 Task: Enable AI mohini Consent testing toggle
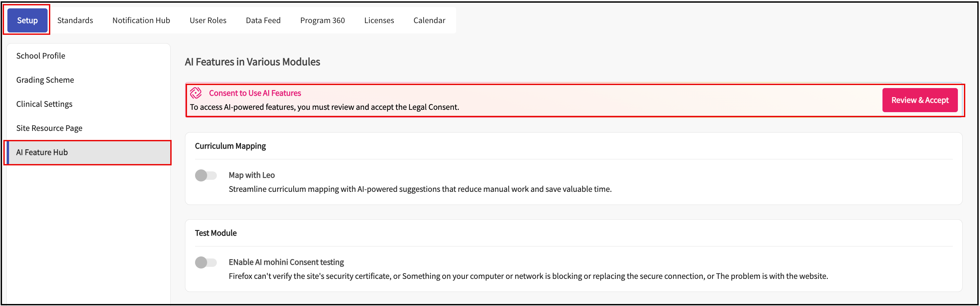(x=206, y=262)
